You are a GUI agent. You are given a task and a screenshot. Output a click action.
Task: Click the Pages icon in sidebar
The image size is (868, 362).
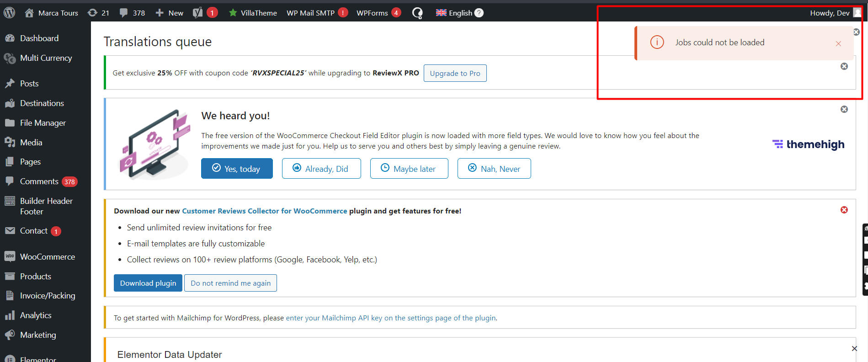point(10,162)
